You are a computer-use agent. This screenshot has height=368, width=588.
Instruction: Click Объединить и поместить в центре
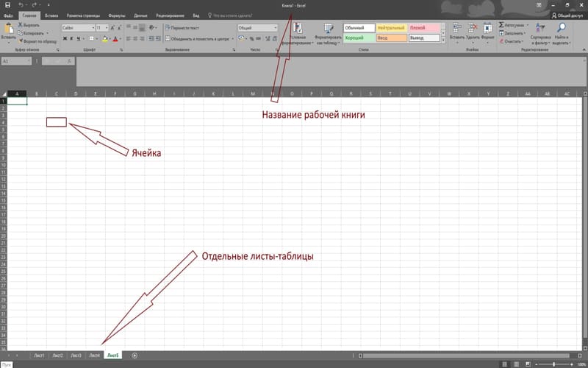(x=197, y=39)
